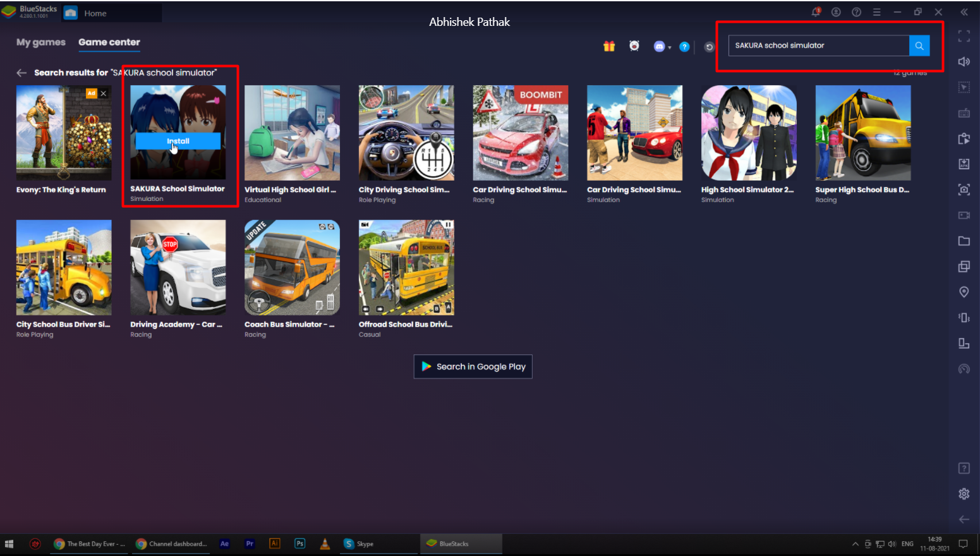Viewport: 980px width, 556px height.
Task: Open settings gear in right sidebar
Action: 964,493
